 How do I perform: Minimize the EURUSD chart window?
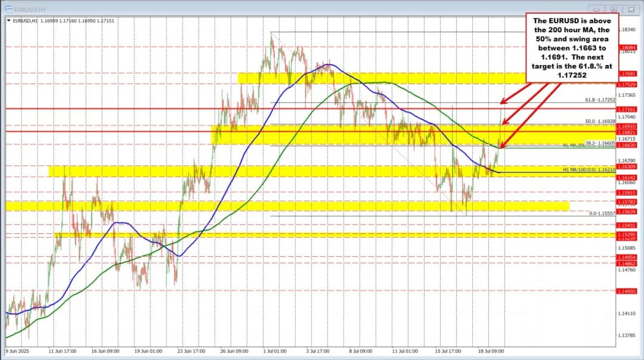pyautogui.click(x=595, y=8)
